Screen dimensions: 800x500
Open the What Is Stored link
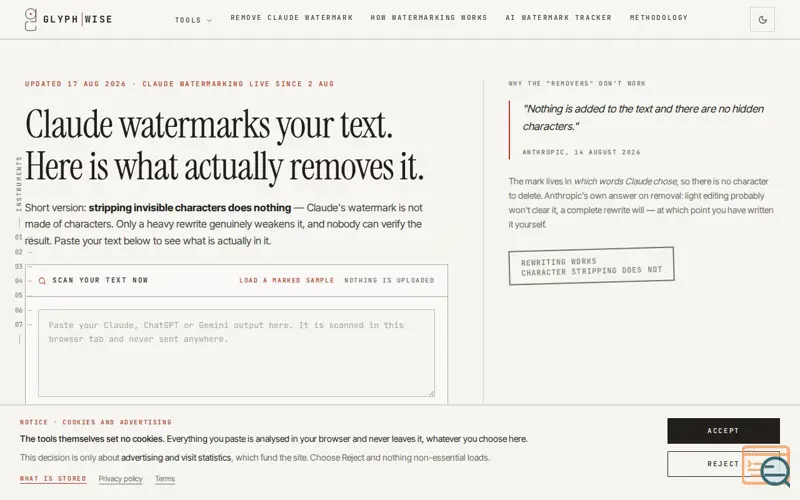click(53, 479)
